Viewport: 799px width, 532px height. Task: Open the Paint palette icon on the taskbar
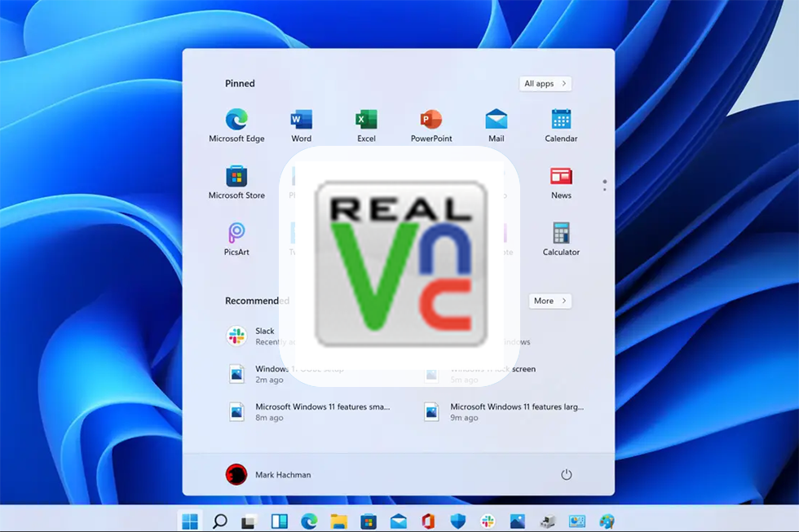(607, 521)
